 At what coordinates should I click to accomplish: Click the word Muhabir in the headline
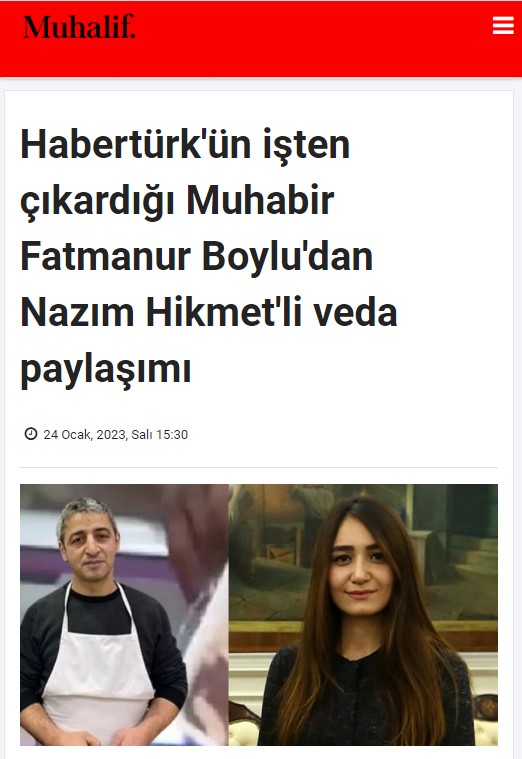pos(260,200)
